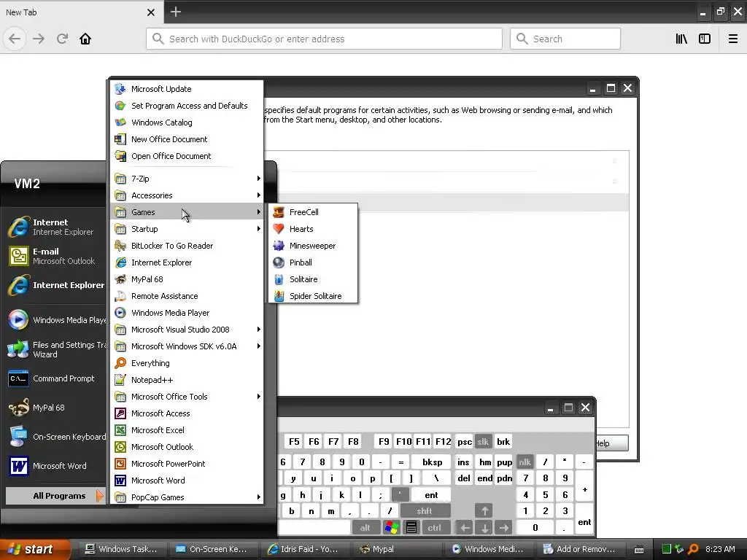Expand the Accessories folder
747x560 pixels.
tap(187, 195)
